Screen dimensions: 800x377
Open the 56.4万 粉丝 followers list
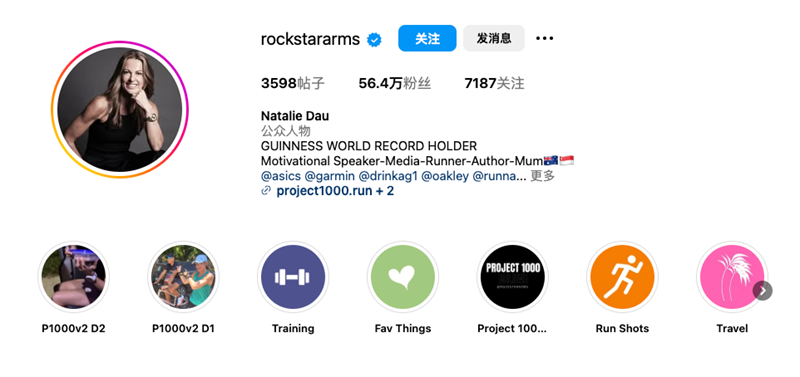pos(394,84)
